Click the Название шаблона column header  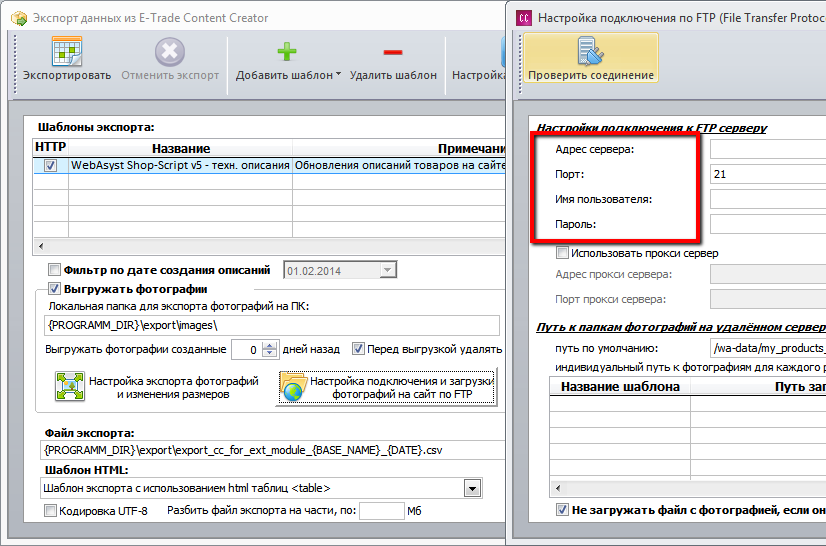[x=620, y=387]
